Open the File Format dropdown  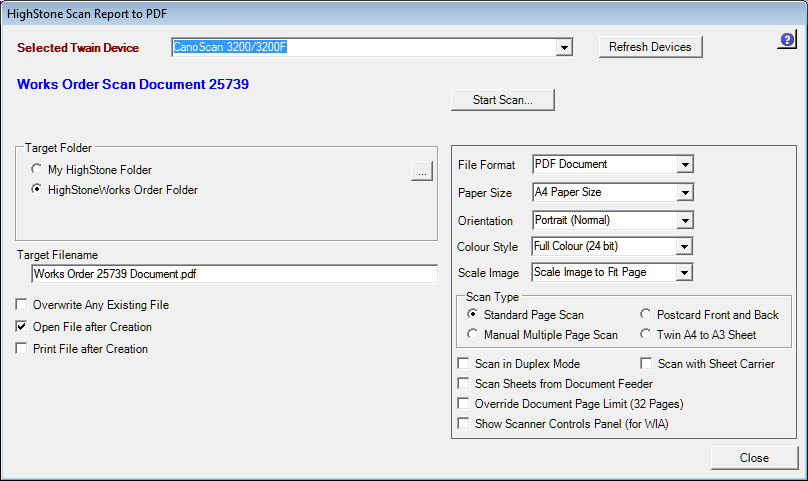(685, 164)
